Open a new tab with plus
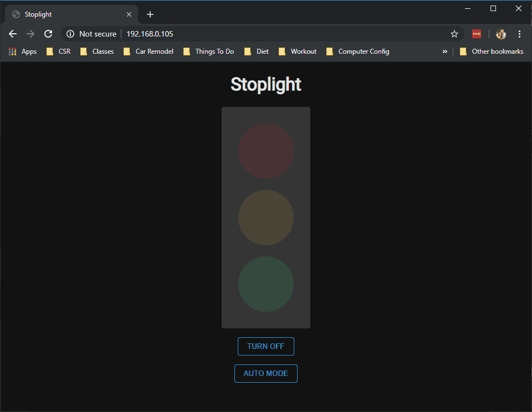The height and width of the screenshot is (412, 532). coord(150,14)
